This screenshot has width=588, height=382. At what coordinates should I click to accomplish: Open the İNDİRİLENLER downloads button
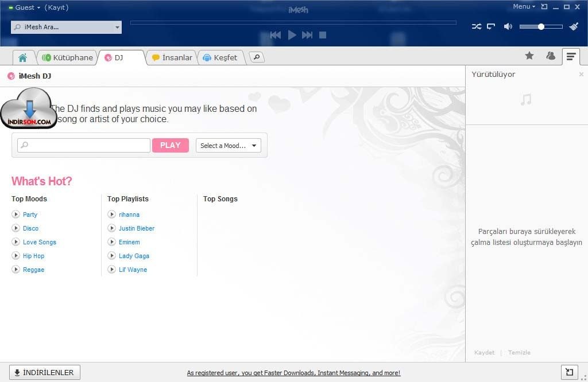(45, 372)
